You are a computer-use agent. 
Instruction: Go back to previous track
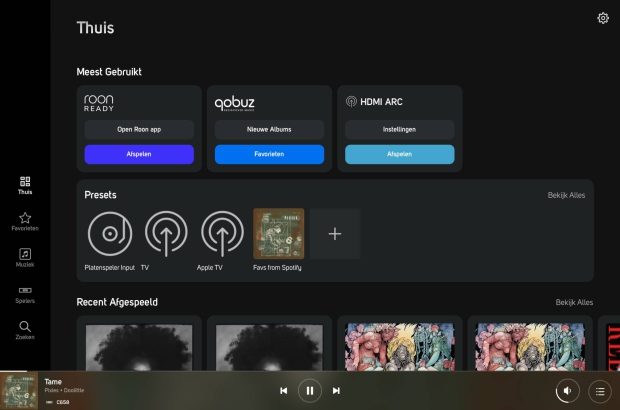point(284,391)
